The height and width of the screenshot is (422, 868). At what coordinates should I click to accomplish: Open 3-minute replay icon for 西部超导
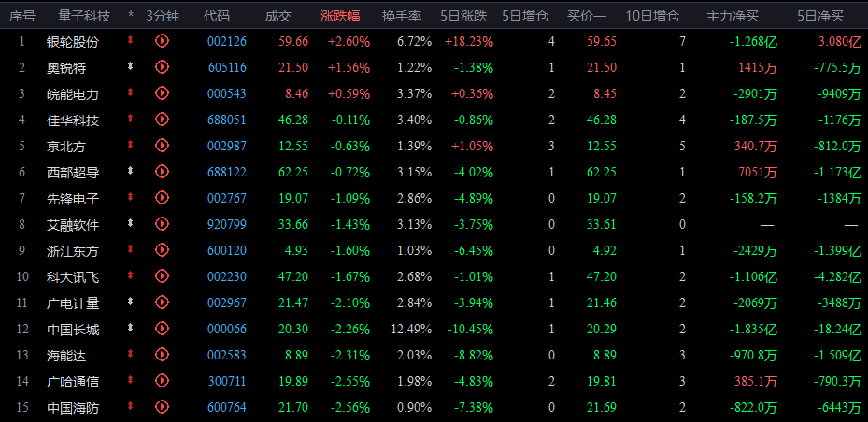[162, 172]
